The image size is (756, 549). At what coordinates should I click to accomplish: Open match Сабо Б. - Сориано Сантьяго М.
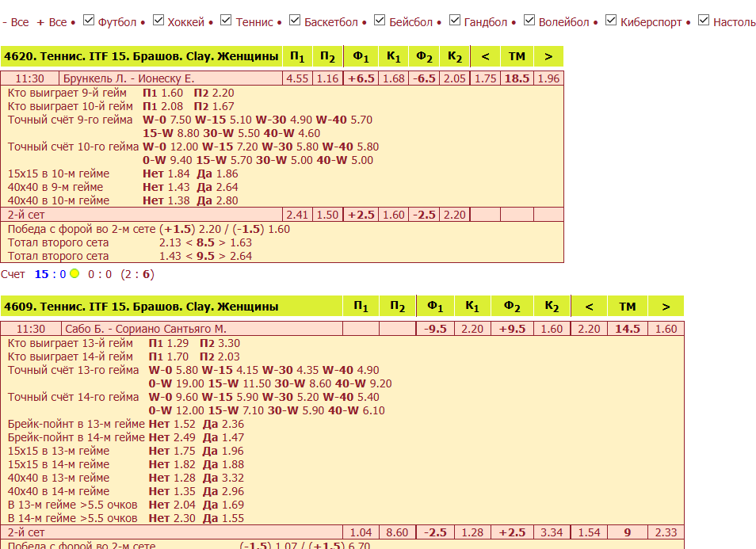tap(146, 329)
